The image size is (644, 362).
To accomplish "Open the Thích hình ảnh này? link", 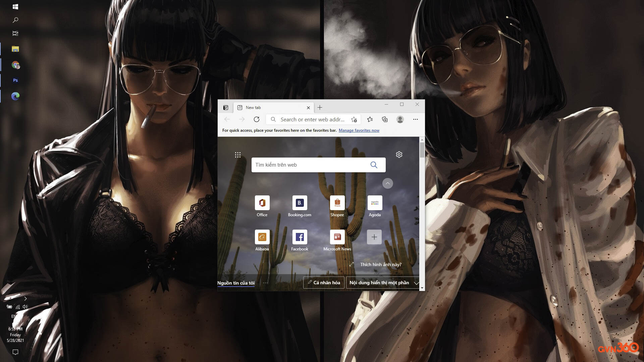I will pos(381,264).
